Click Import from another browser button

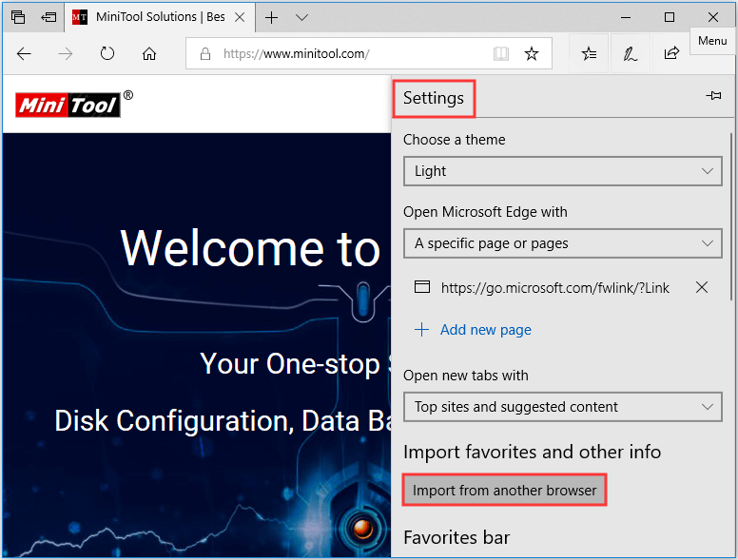[505, 491]
